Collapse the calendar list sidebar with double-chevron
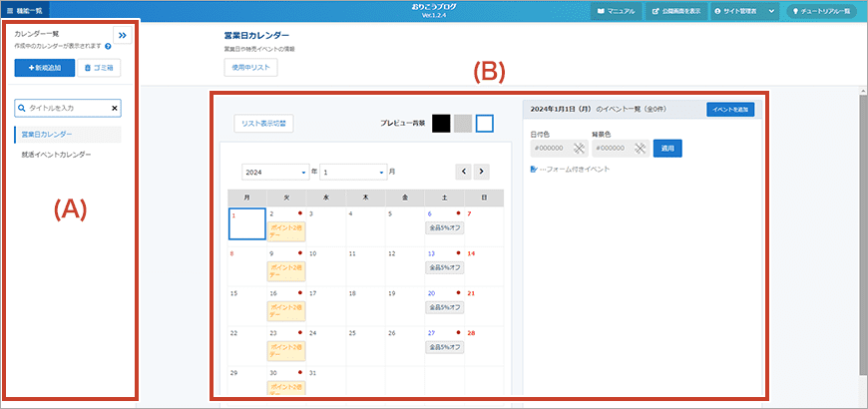 tap(122, 35)
